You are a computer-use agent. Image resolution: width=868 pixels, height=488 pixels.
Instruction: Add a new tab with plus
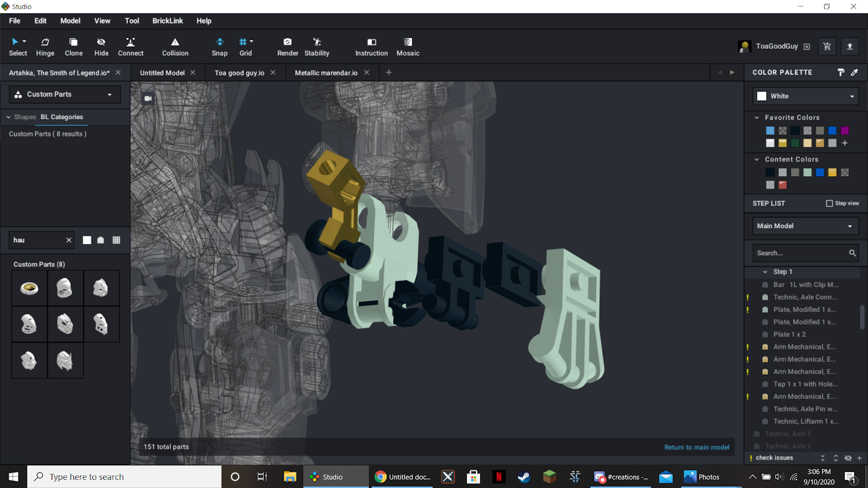388,73
